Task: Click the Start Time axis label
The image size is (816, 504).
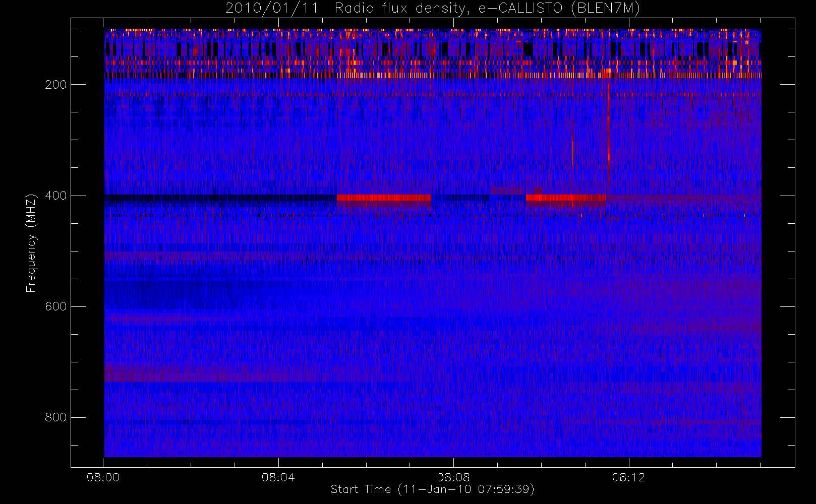Action: point(433,489)
